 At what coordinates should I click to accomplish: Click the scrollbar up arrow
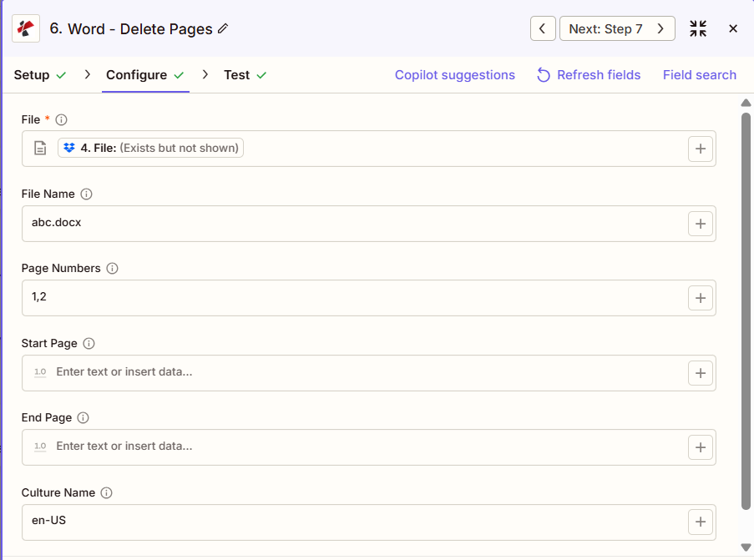tap(746, 103)
